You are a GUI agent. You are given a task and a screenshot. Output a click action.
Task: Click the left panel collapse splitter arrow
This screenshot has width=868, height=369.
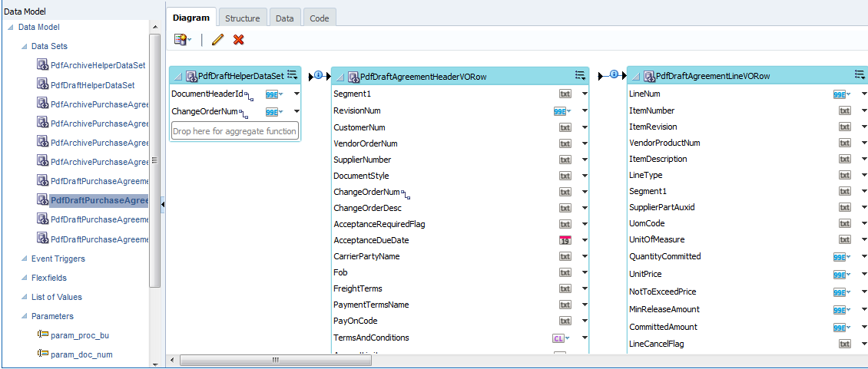pos(163,204)
